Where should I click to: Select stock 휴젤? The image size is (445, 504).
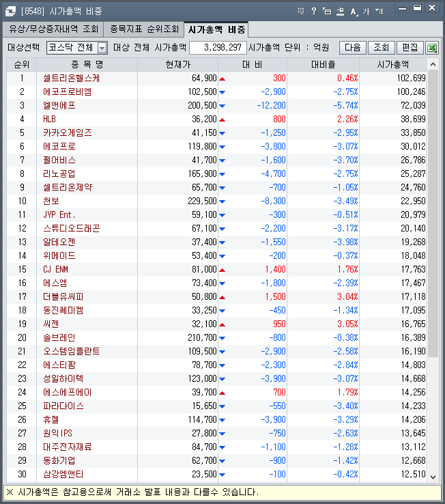point(51,420)
